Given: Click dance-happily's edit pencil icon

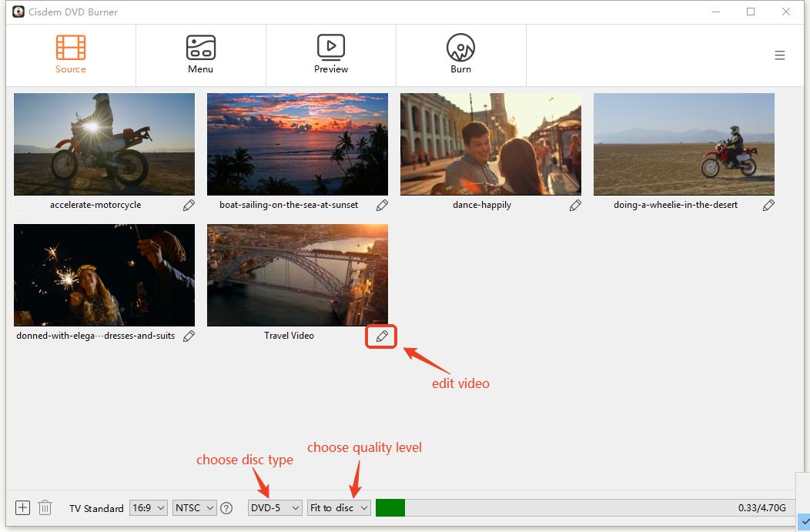Looking at the screenshot, I should [575, 205].
